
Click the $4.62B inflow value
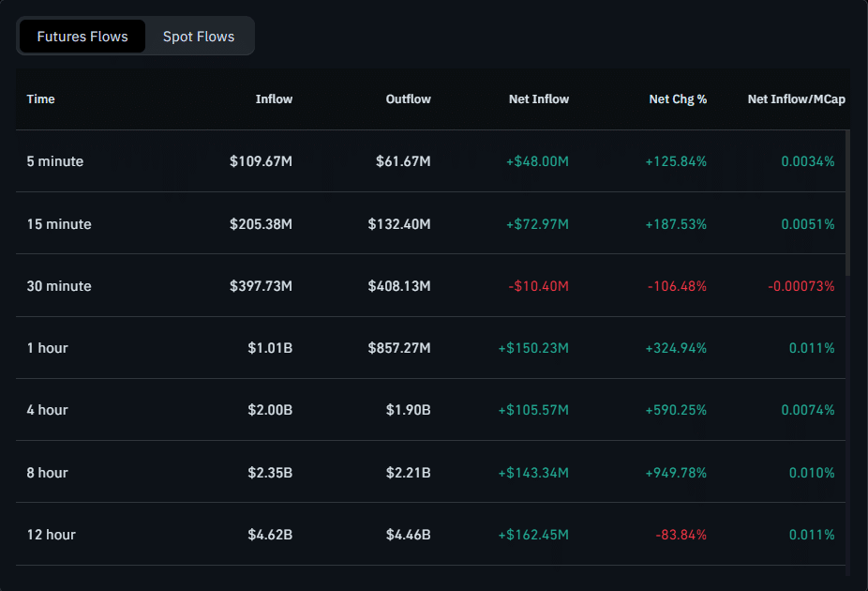pos(269,534)
